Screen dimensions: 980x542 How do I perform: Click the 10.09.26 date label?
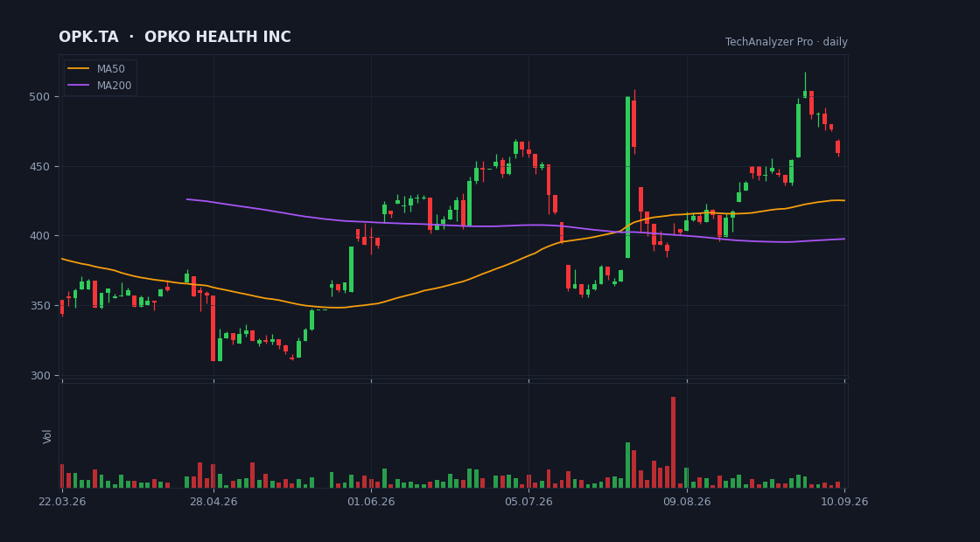(x=844, y=502)
